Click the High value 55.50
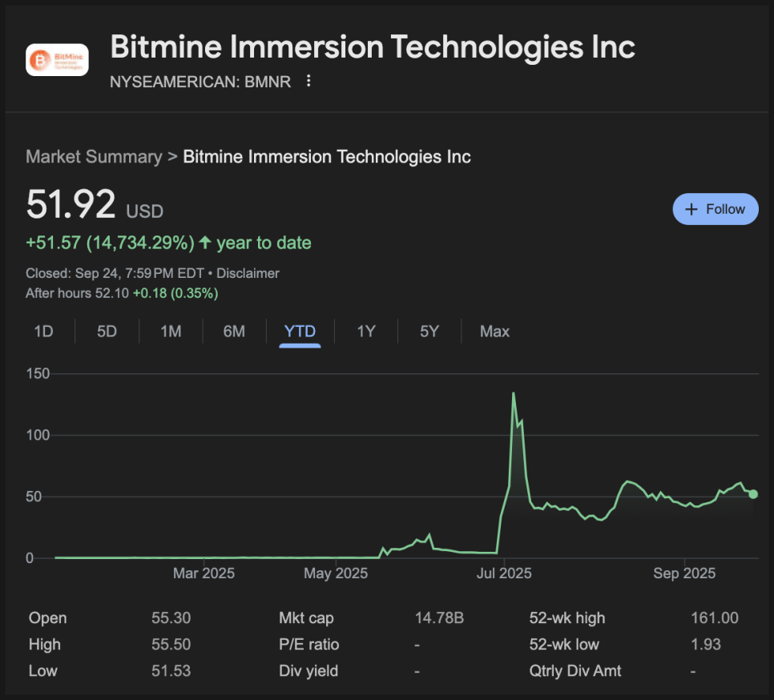This screenshot has width=774, height=700. [171, 644]
